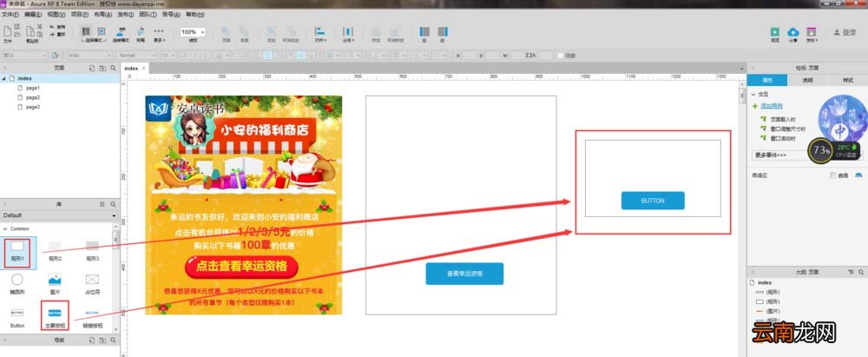The image size is (868, 357).
Task: Open the 100% zoom dropdown
Action: point(194,32)
